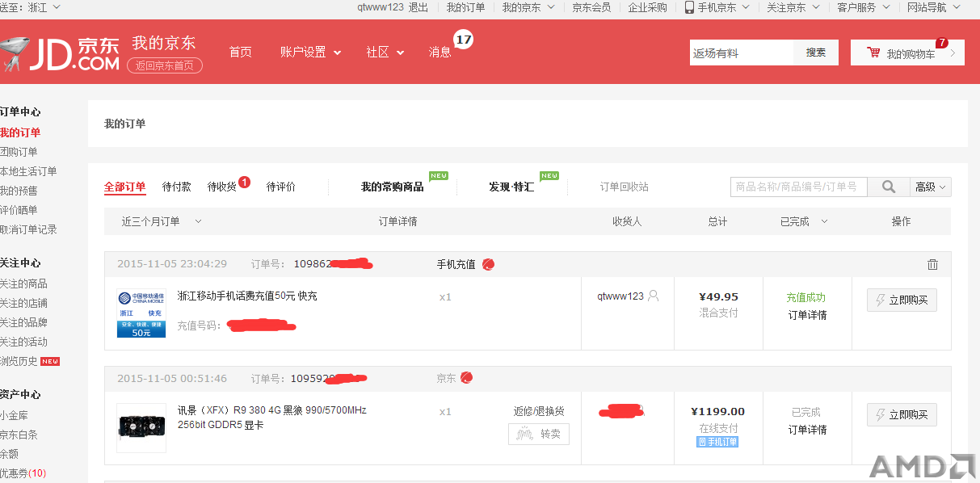Click 返修/退换货 link for graphics card
Image resolution: width=980 pixels, height=483 pixels.
pyautogui.click(x=539, y=411)
